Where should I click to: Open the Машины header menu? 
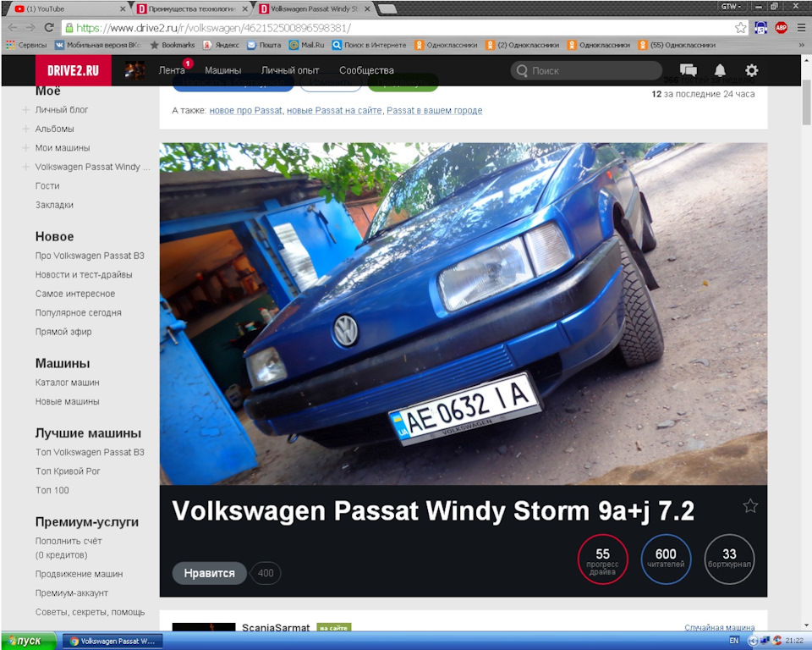(x=222, y=70)
